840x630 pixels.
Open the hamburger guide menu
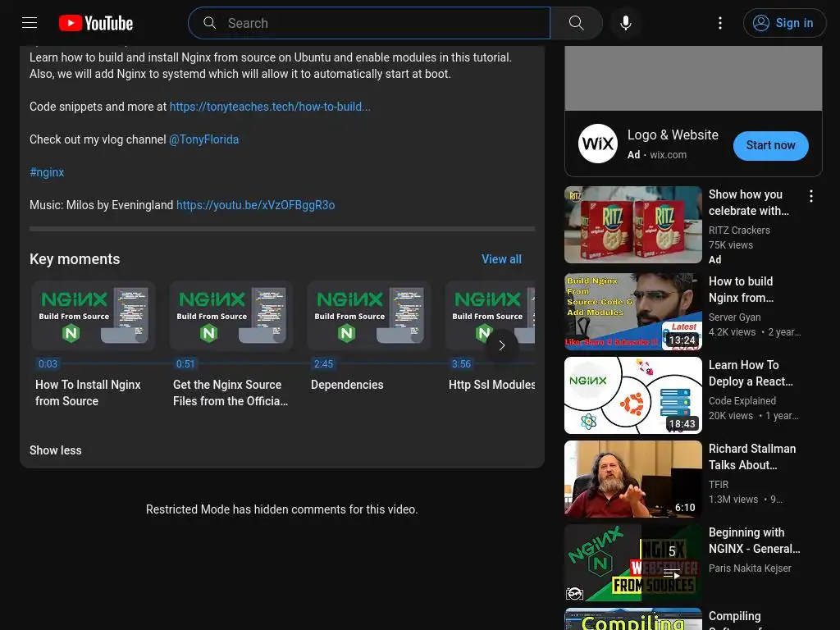[x=30, y=23]
